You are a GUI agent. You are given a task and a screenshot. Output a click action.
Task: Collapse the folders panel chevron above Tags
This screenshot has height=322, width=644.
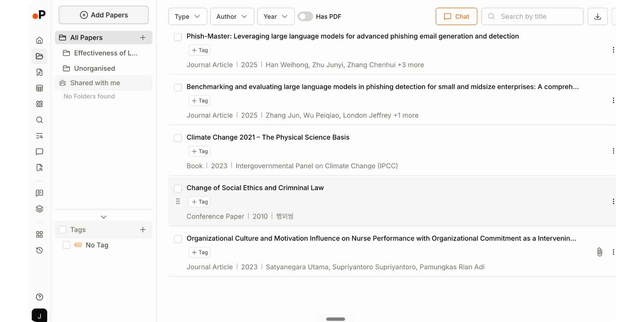[x=104, y=217]
